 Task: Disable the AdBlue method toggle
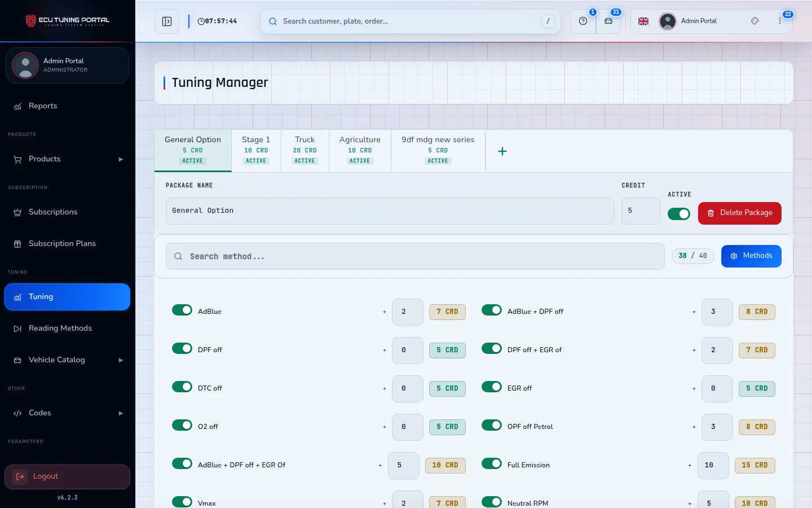182,310
